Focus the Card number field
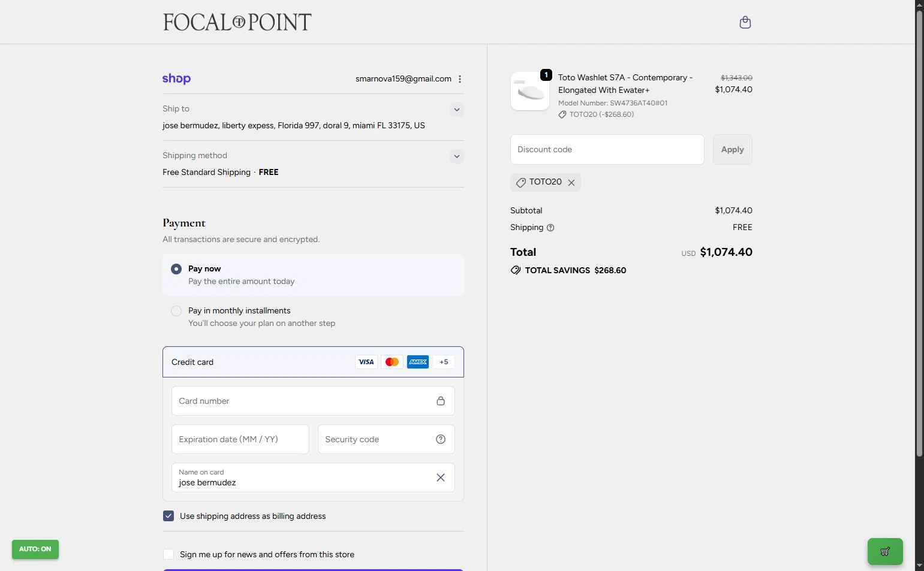 click(313, 401)
